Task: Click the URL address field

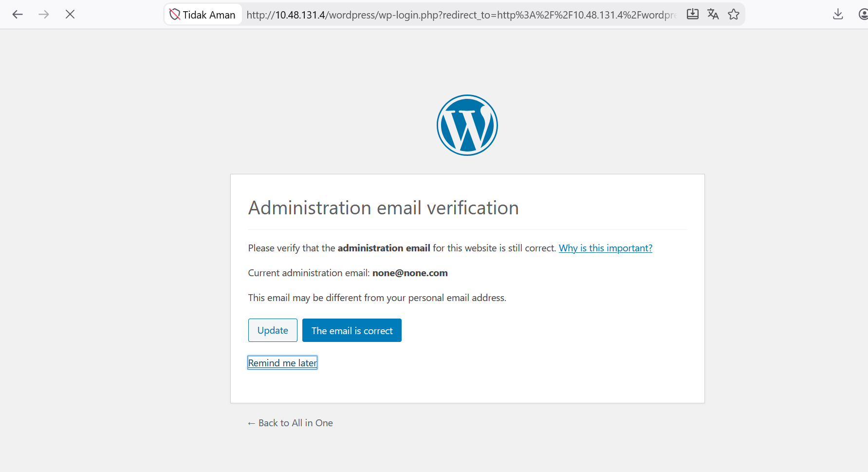Action: click(x=462, y=15)
